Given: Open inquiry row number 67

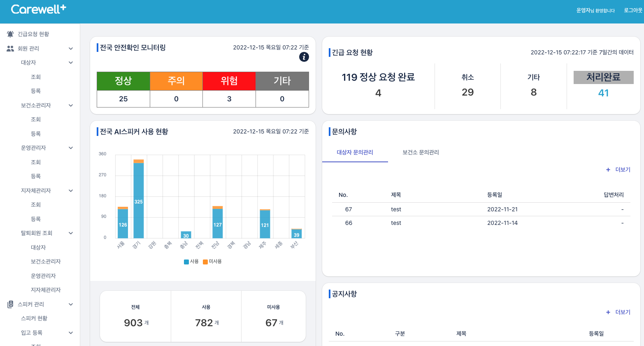Looking at the screenshot, I should click(x=396, y=209).
